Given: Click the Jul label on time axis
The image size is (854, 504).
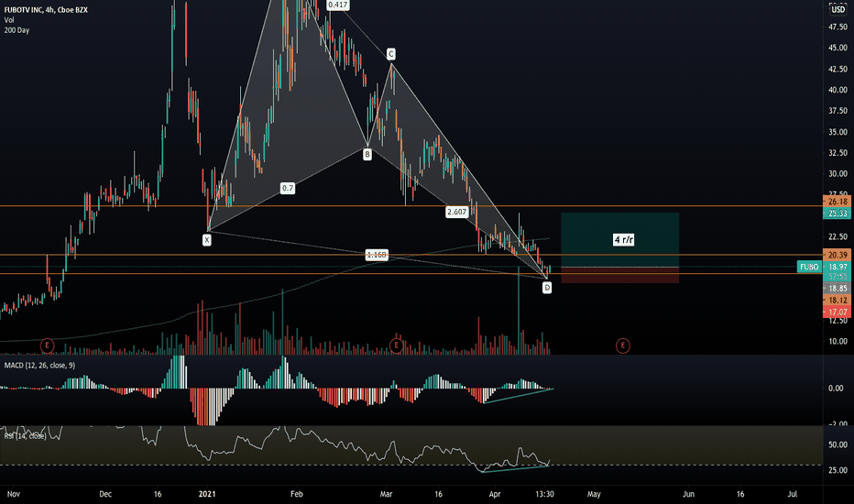Looking at the screenshot, I should 793,494.
